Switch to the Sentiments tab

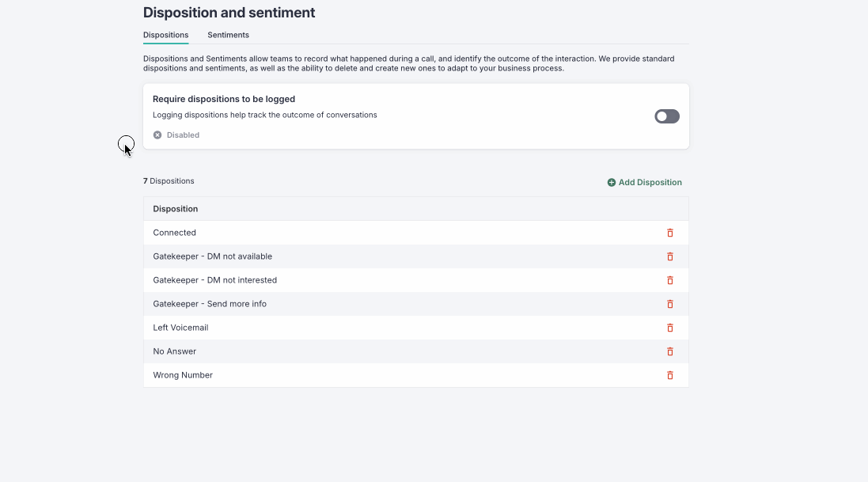tap(228, 35)
